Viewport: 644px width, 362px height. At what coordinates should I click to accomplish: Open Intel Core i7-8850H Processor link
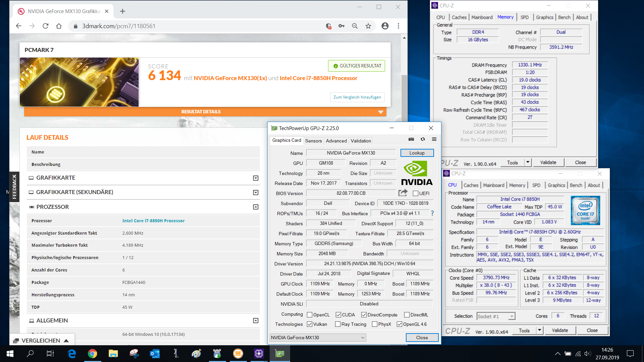tap(153, 221)
